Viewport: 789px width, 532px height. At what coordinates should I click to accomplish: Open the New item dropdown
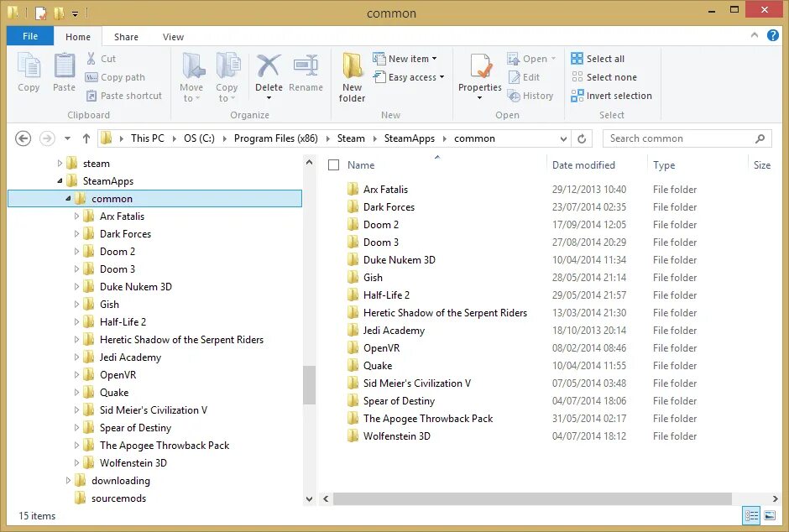[x=405, y=59]
